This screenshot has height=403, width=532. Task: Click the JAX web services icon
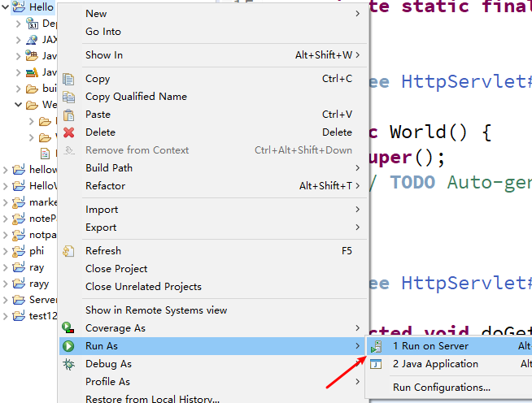pos(32,40)
